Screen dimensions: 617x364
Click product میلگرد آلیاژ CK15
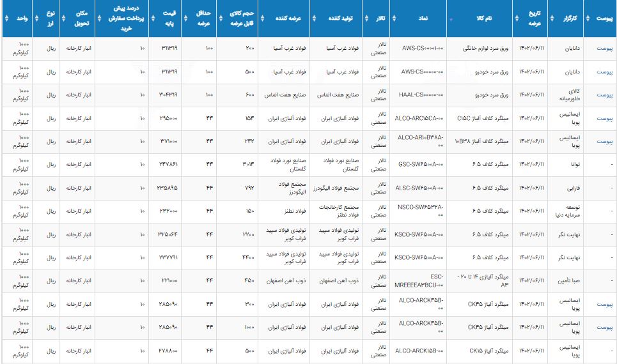488,351
